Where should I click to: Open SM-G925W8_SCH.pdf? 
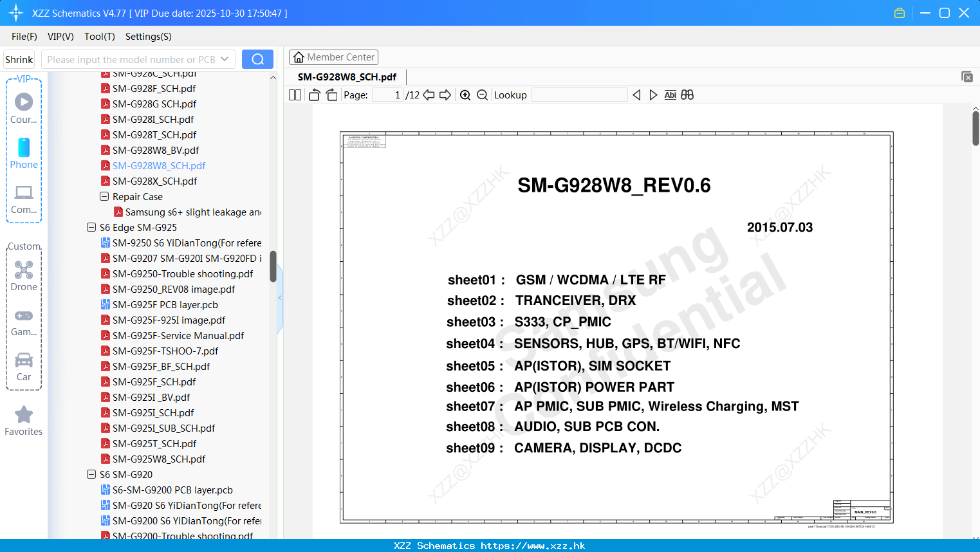point(159,459)
